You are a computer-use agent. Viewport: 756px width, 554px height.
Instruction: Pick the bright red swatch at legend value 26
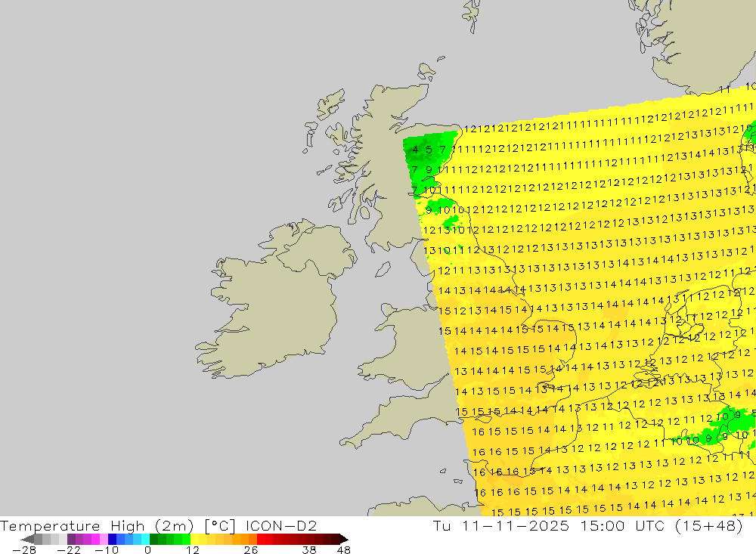click(261, 539)
